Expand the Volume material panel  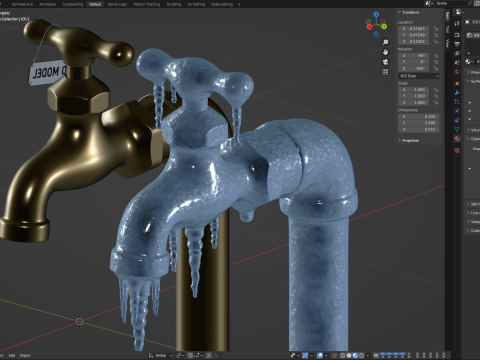coord(473,130)
